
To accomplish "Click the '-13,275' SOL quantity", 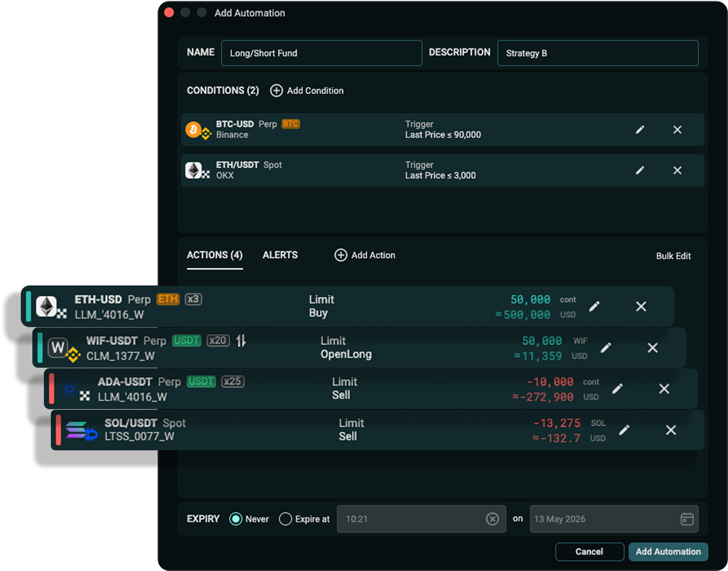I will (557, 423).
